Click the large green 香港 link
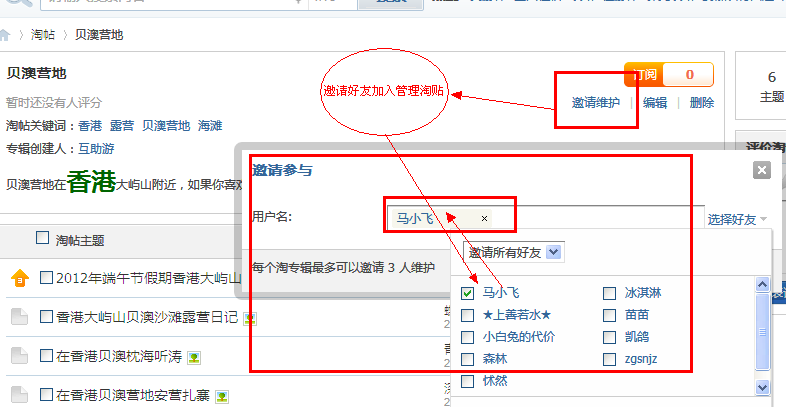 pos(91,182)
